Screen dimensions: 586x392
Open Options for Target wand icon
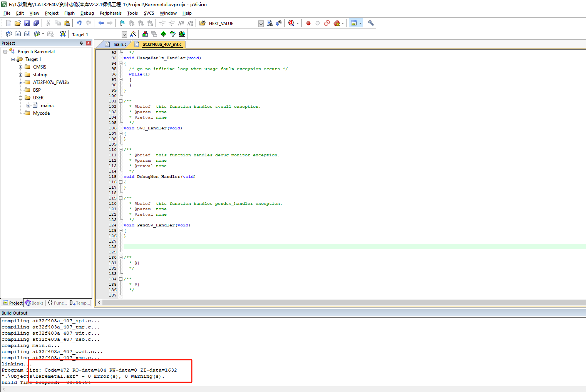(x=133, y=34)
